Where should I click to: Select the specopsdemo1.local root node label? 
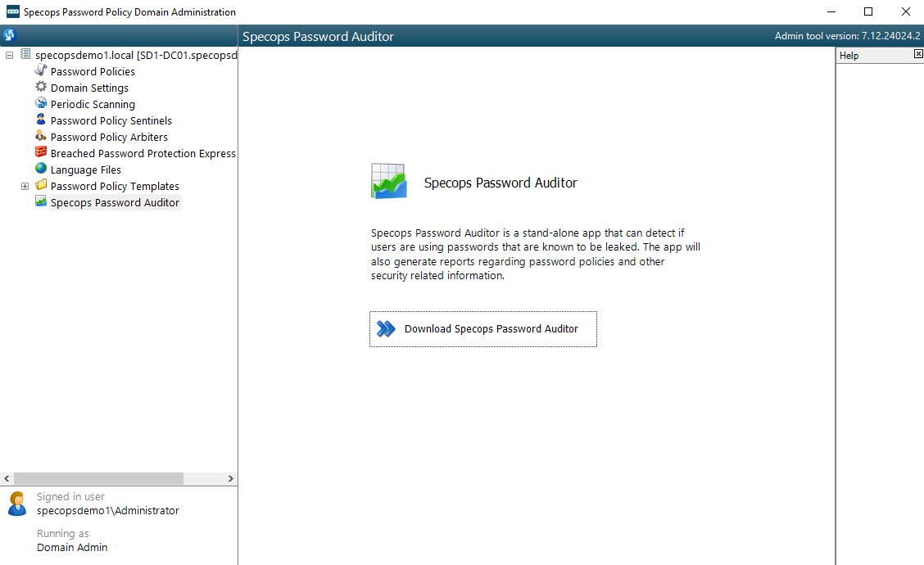tap(136, 55)
